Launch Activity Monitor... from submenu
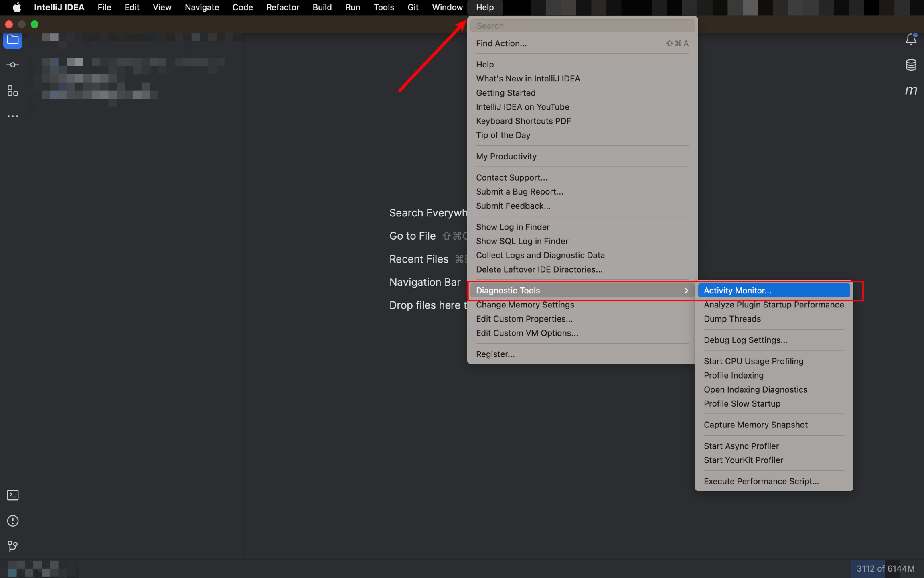924x578 pixels. (774, 291)
